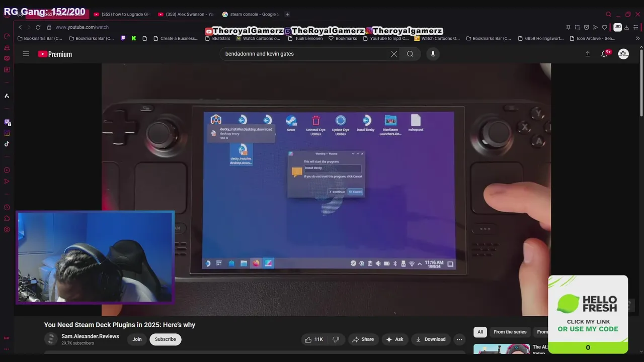Reload the current YouTube page

(38, 27)
